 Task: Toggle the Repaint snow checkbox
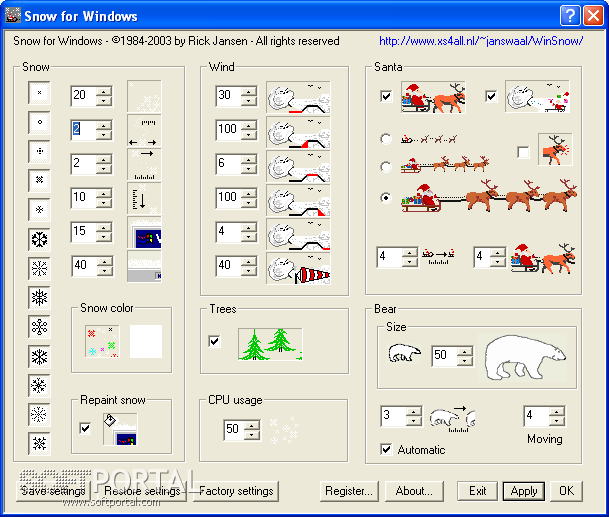[x=85, y=428]
